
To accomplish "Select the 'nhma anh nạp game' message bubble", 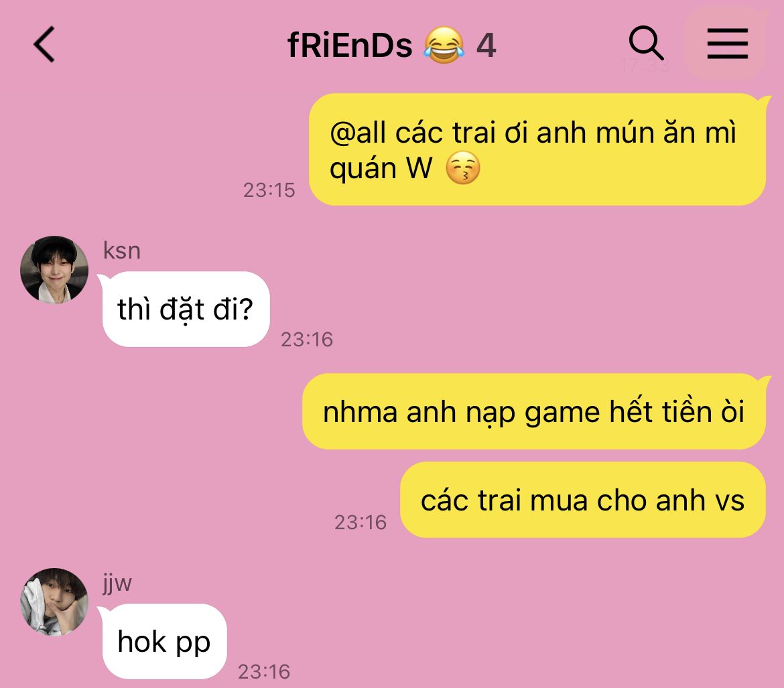I will (x=535, y=411).
